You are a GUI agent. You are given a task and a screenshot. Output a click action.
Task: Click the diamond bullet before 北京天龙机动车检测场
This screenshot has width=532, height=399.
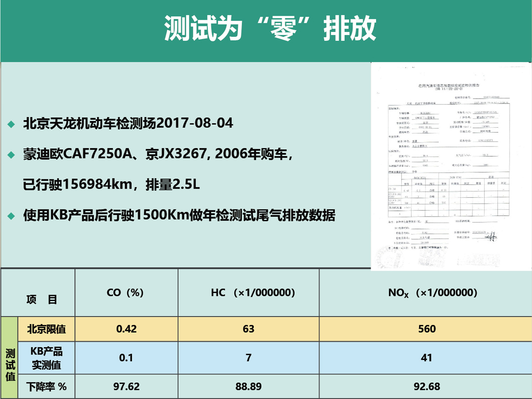point(11,124)
